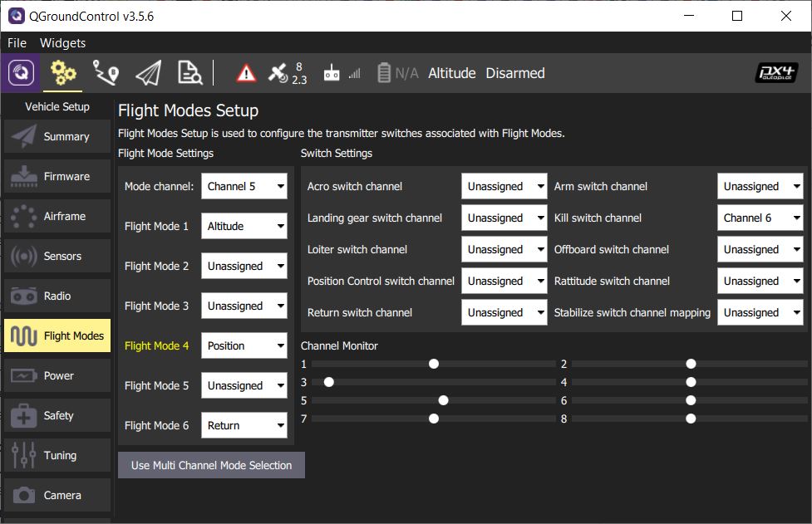The image size is (812, 524).
Task: Open the Summary setup page
Action: [x=57, y=136]
